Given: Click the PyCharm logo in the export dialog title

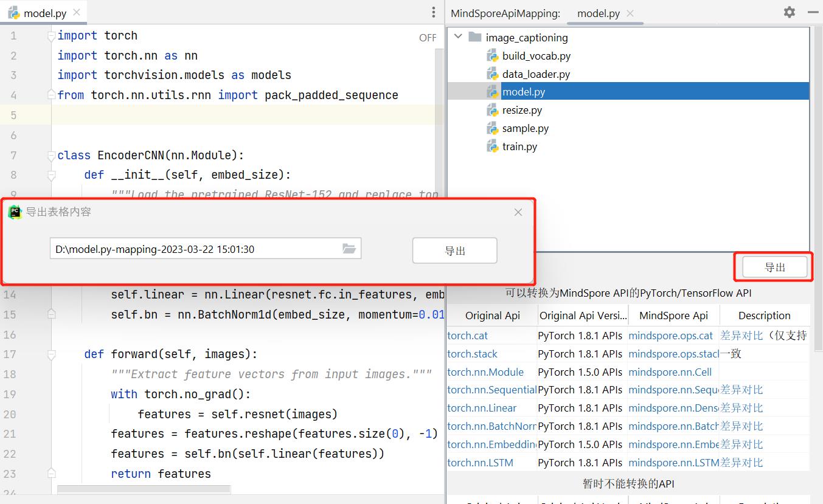Looking at the screenshot, I should pos(15,212).
